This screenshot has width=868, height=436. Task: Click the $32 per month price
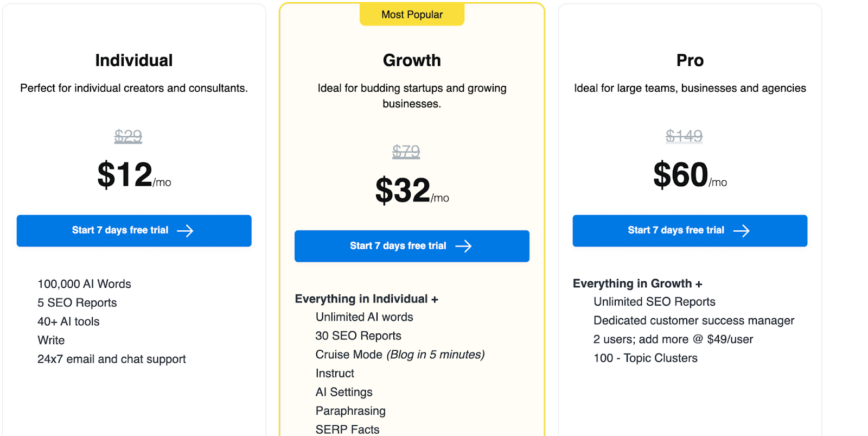(x=412, y=191)
